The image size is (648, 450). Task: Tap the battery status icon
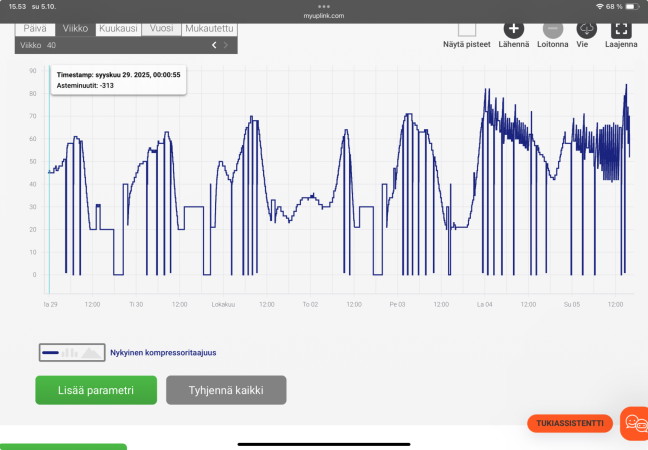(632, 7)
